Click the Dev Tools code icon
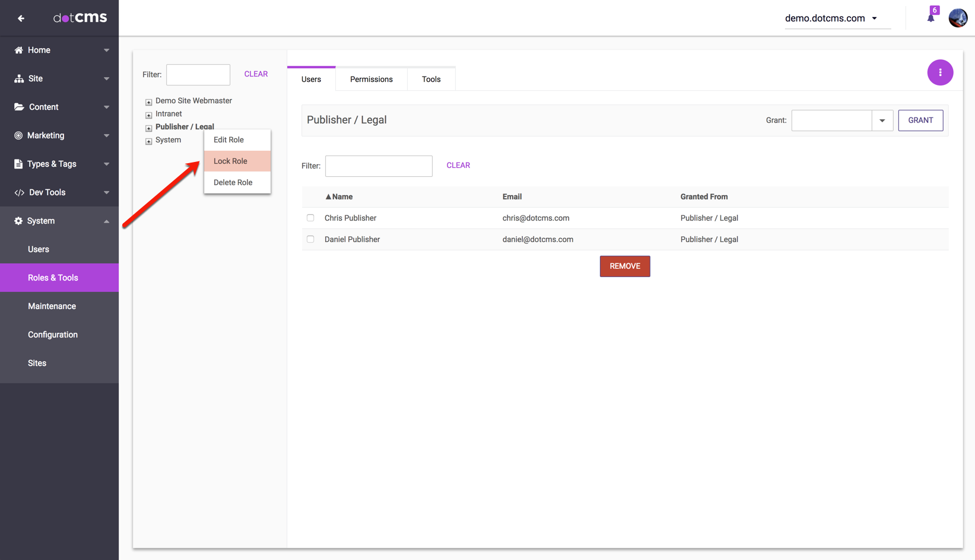 [19, 193]
